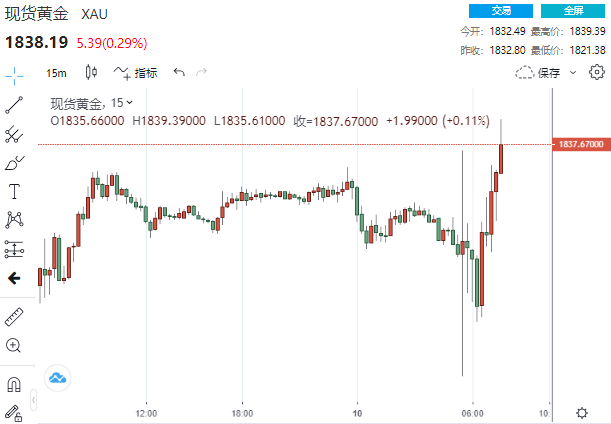This screenshot has width=611, height=424.
Task: Pick the brush drawing tool
Action: (x=14, y=162)
